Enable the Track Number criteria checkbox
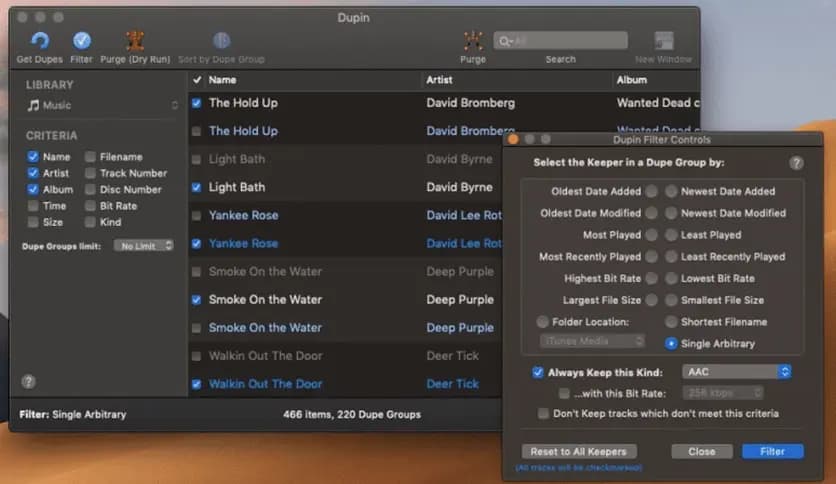 coord(90,173)
